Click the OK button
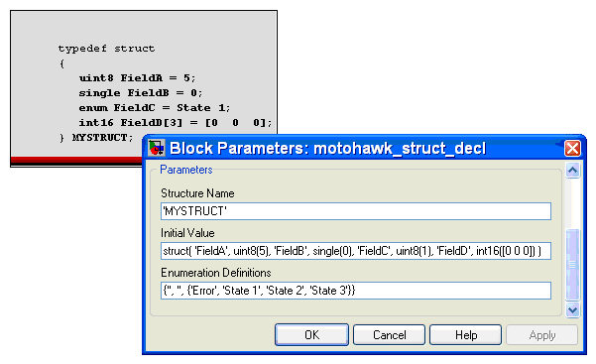596x364 pixels. (x=311, y=334)
